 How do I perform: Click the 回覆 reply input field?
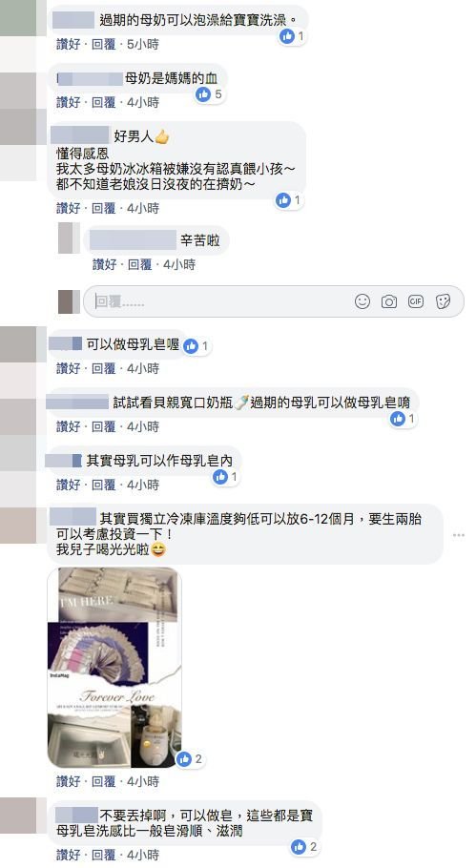point(274,301)
